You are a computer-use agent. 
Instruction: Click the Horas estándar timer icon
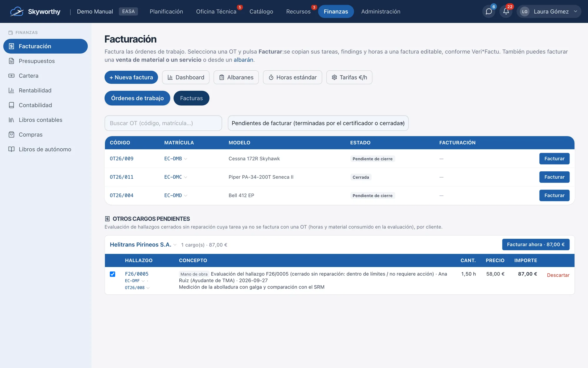(271, 77)
